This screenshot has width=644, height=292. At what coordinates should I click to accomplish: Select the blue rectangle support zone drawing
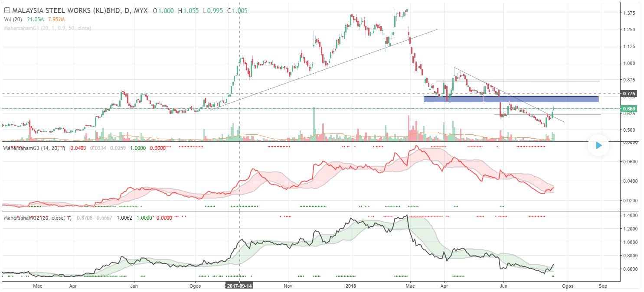pyautogui.click(x=510, y=99)
